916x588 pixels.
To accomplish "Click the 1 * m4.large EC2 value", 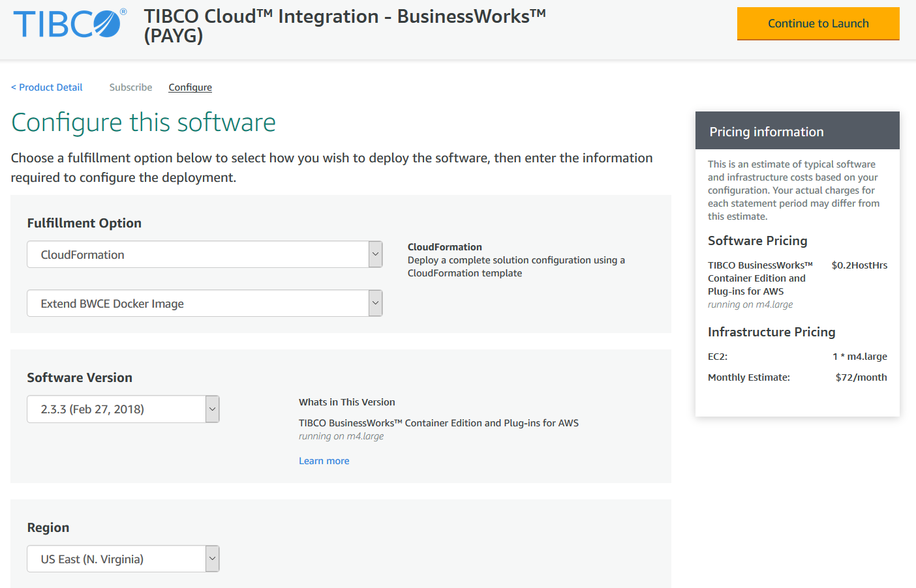I will [x=859, y=357].
